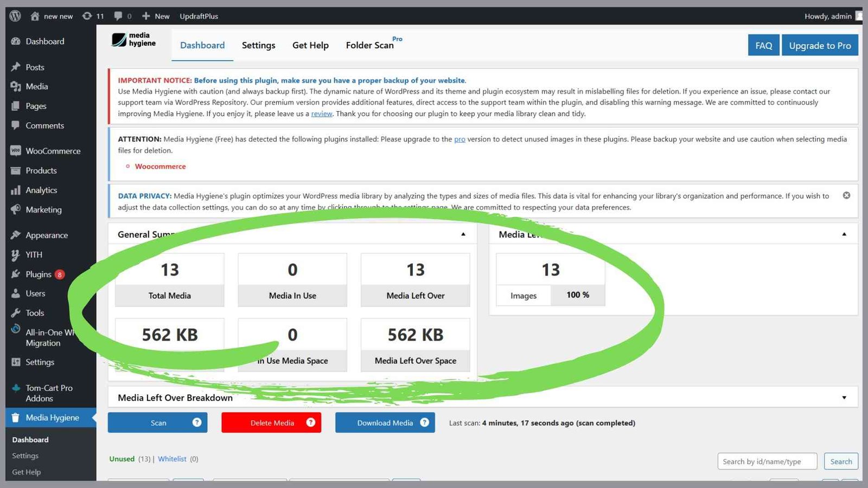Click the media hygiene plugin logo

134,40
